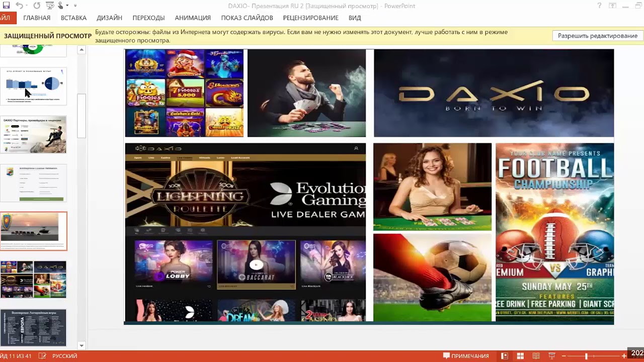Click the thumbnail pane scroll down arrow
644x362 pixels.
tap(82, 345)
